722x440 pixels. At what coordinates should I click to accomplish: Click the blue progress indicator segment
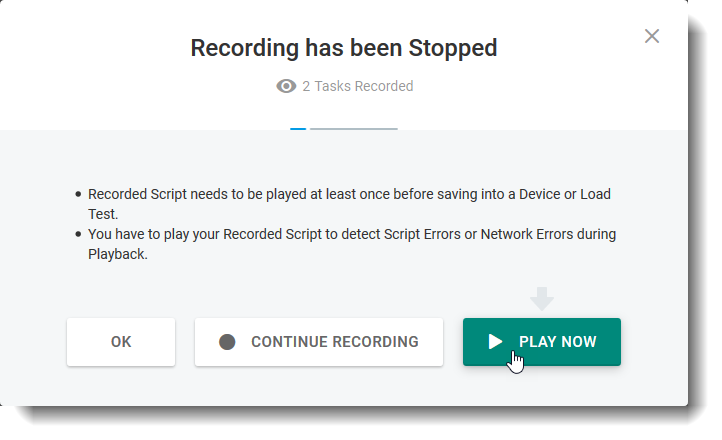coord(298,129)
